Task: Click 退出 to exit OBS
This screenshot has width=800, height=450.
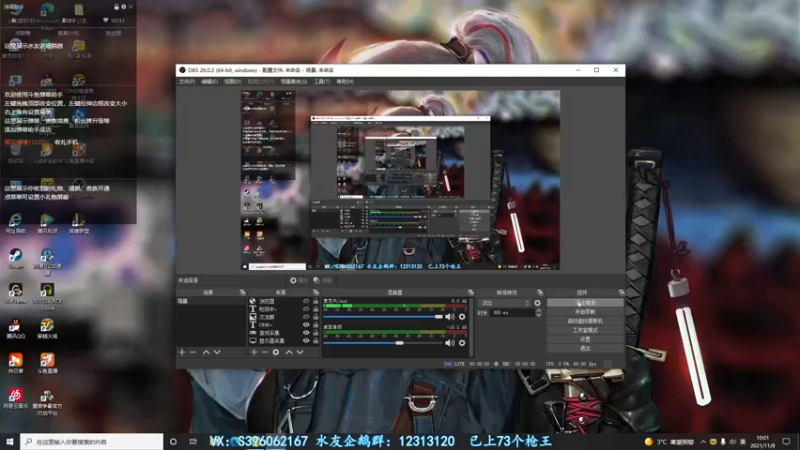Action: click(585, 348)
